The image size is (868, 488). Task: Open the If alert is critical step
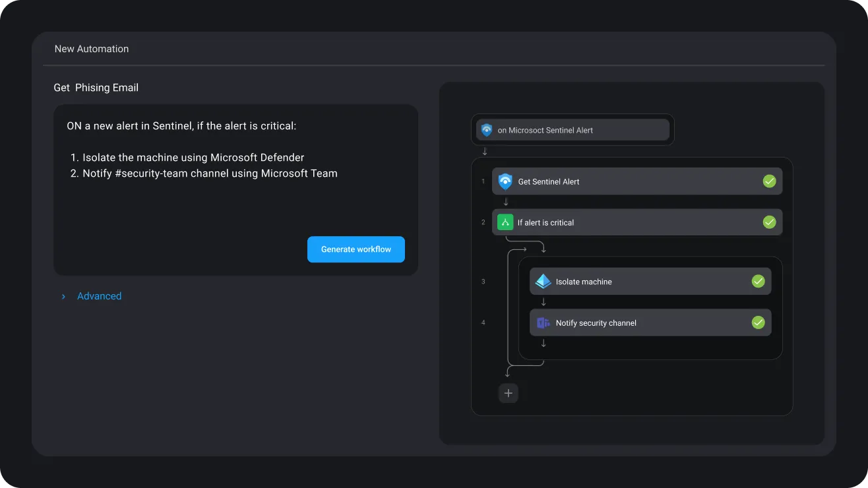[x=637, y=222]
